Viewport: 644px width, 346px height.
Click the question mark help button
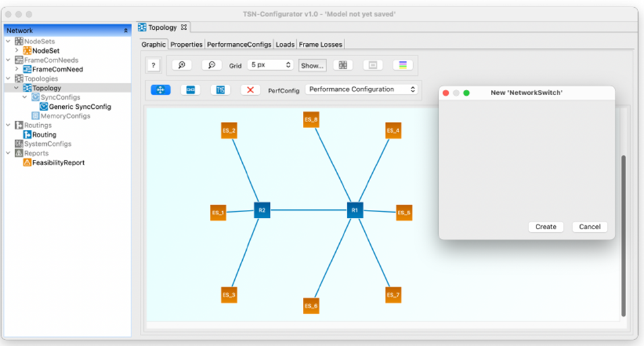(x=153, y=65)
